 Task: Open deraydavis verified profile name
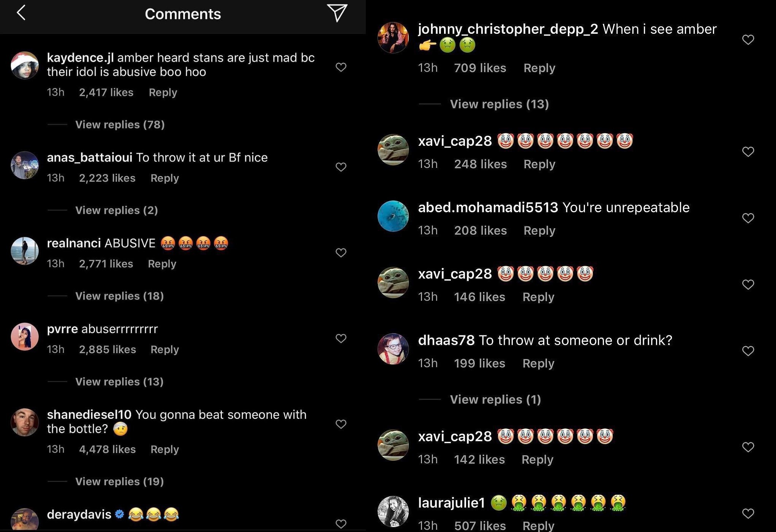tap(79, 515)
